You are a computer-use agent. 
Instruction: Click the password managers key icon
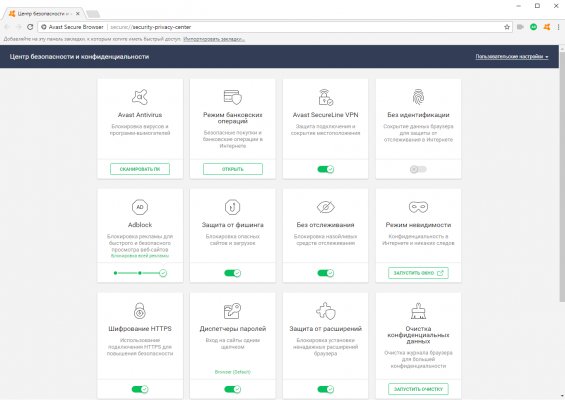(232, 311)
